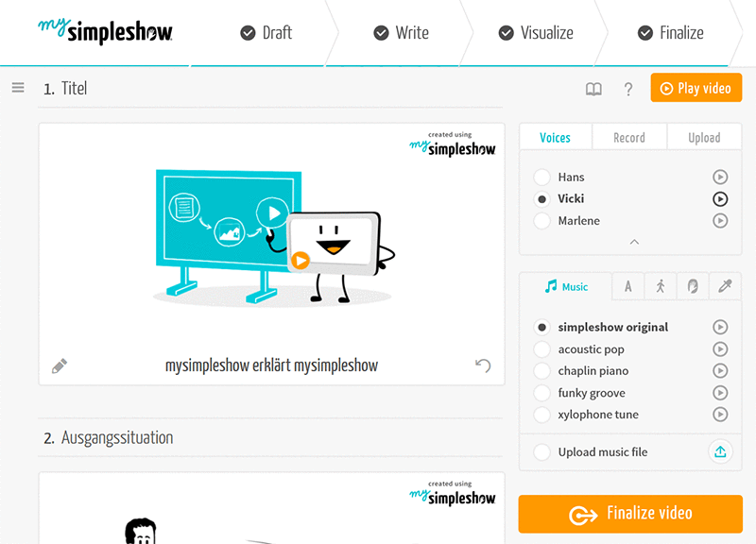The height and width of the screenshot is (544, 756).
Task: Click the question mark help icon
Action: click(627, 89)
